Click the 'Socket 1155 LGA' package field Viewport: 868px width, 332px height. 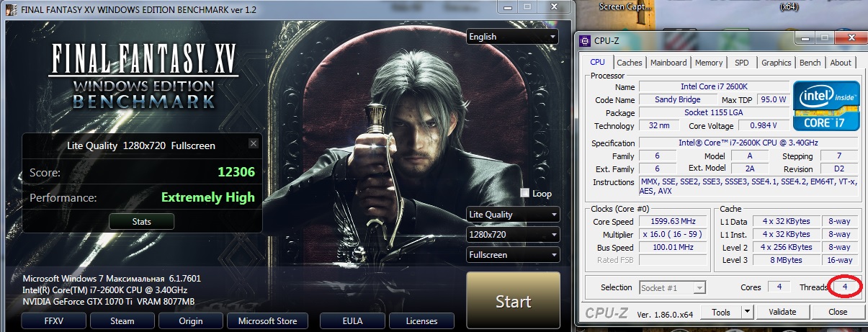coord(713,113)
